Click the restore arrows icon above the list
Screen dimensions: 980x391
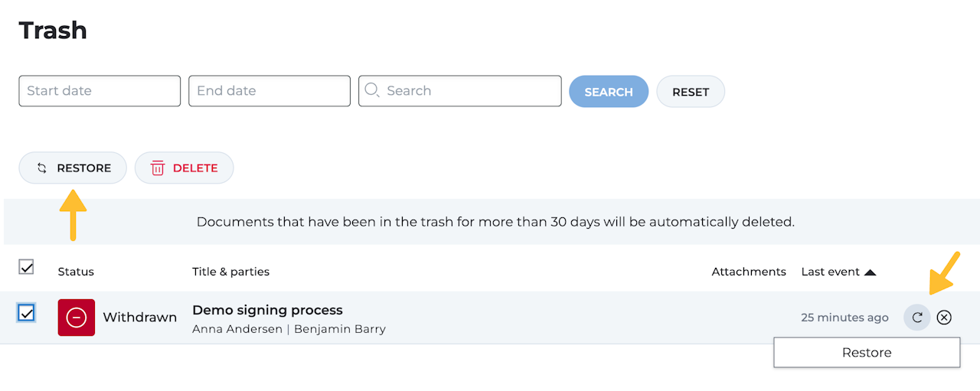click(x=42, y=168)
